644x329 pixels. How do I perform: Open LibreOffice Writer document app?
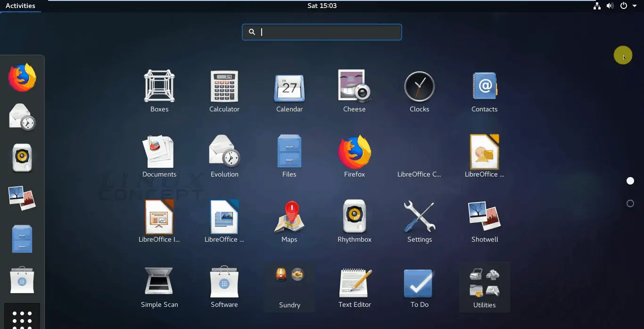point(224,221)
